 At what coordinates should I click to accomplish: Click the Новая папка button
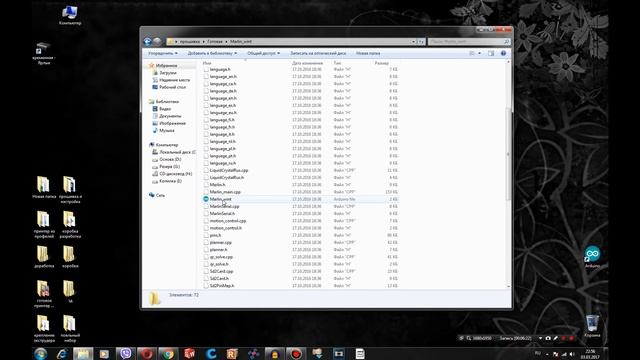pos(368,53)
